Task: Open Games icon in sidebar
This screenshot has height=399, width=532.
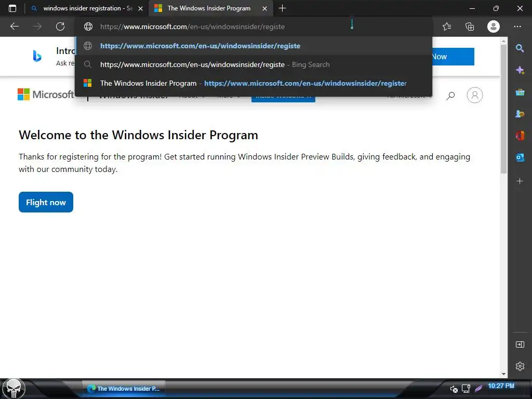Action: coord(520,114)
